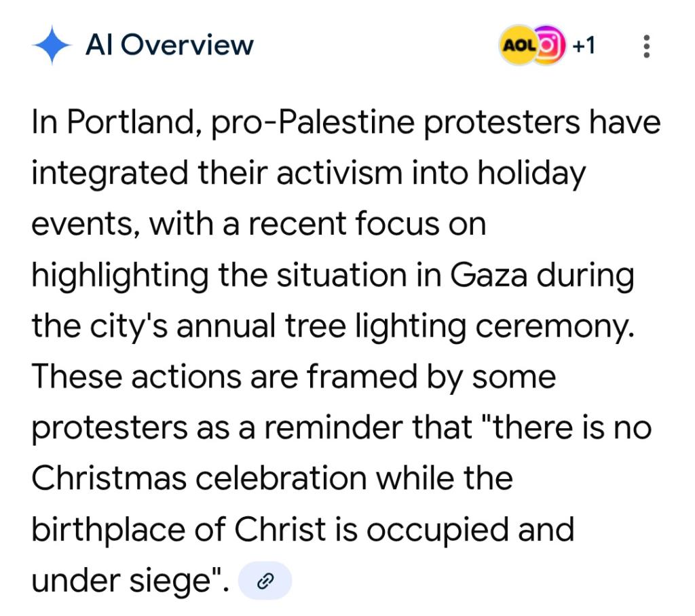Open the three-dot more options menu
The image size is (695, 616).
click(645, 46)
